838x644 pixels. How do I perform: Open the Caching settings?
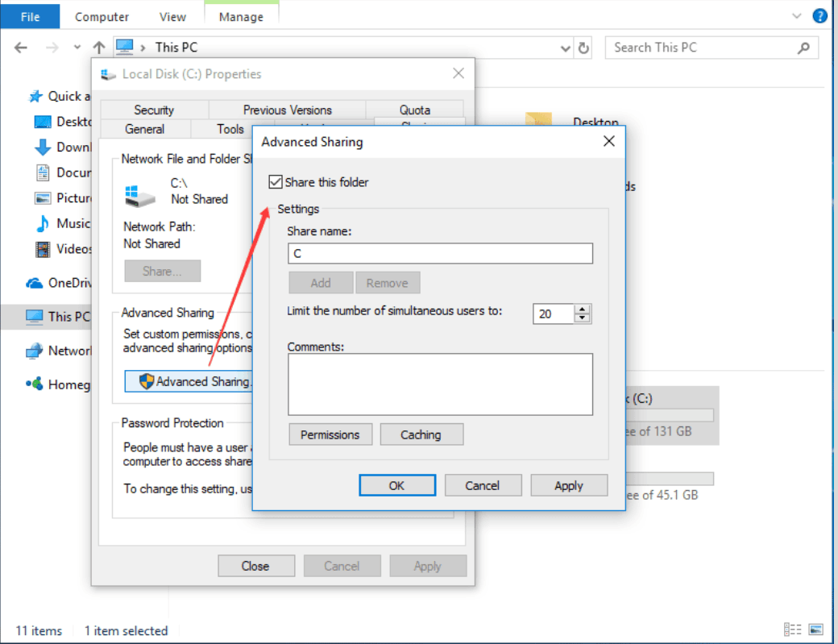pos(421,434)
